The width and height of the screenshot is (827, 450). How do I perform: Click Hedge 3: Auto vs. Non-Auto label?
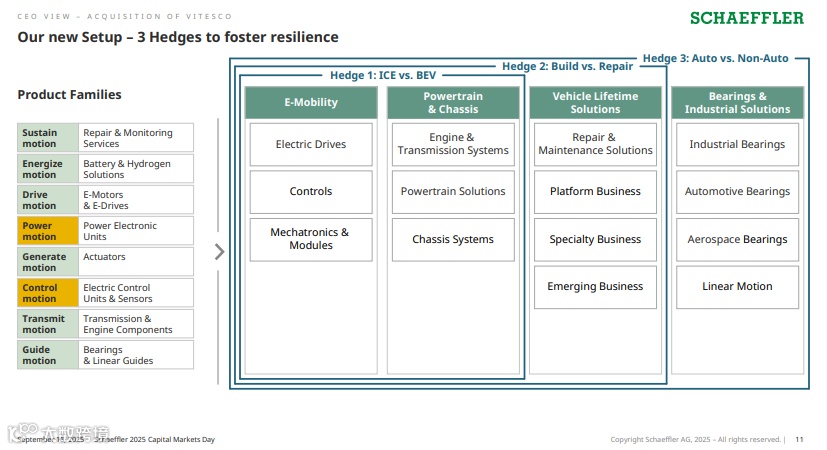716,58
